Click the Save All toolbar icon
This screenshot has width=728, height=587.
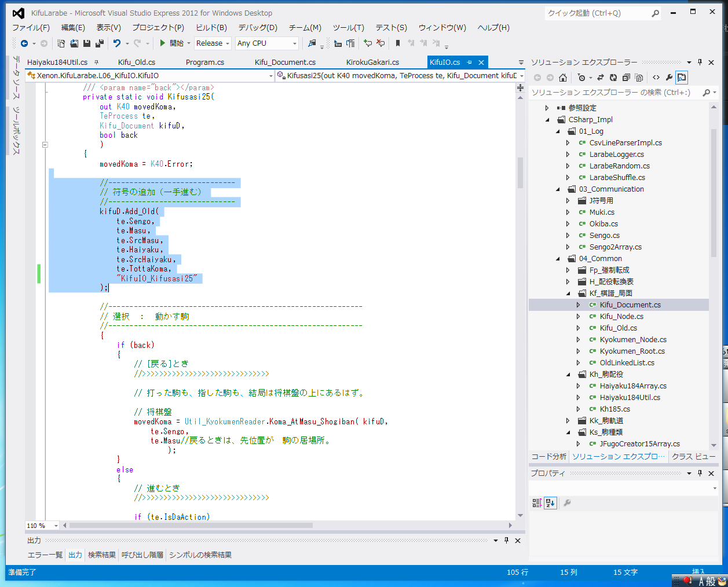click(x=99, y=43)
